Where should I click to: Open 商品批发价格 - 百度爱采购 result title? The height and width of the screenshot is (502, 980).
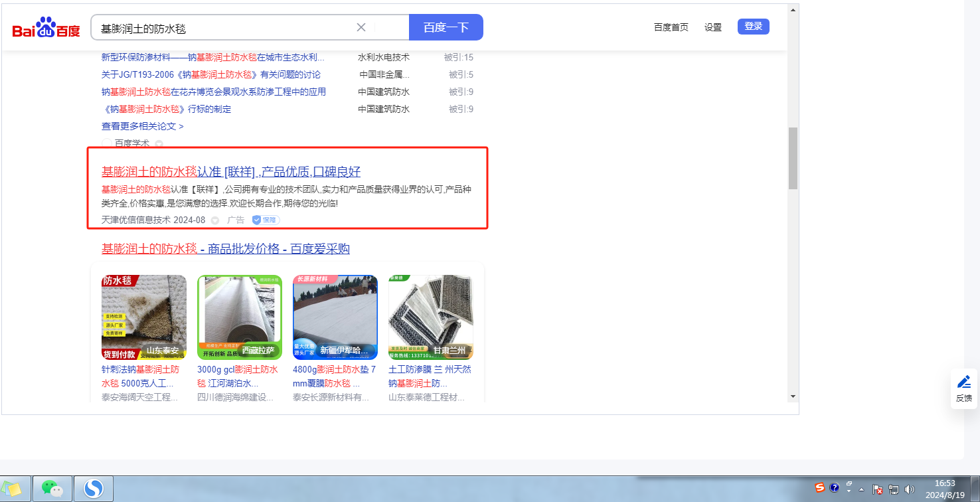pyautogui.click(x=226, y=249)
